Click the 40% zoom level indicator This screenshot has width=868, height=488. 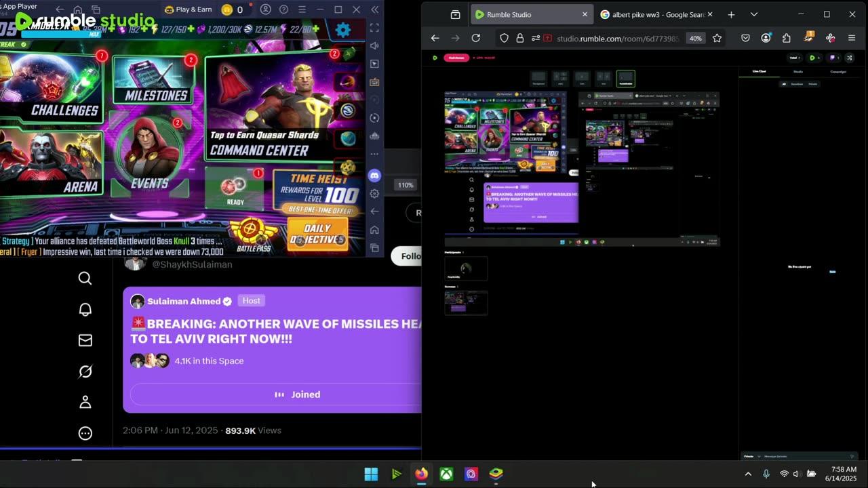click(x=696, y=39)
